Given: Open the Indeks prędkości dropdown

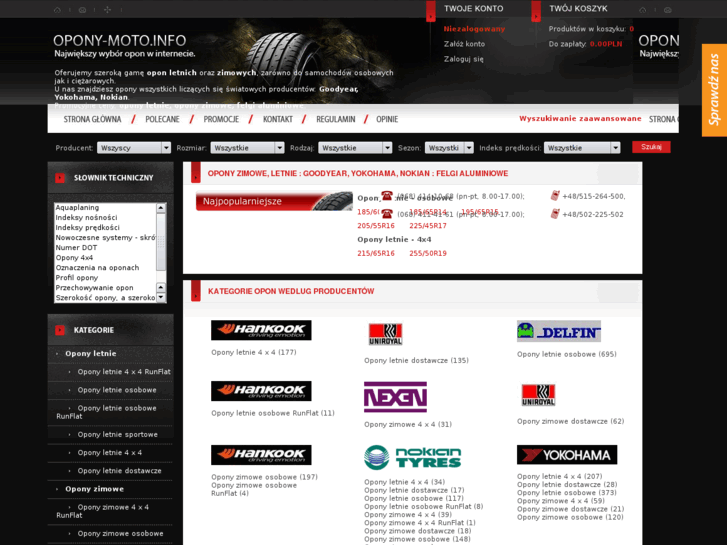Looking at the screenshot, I should click(581, 148).
